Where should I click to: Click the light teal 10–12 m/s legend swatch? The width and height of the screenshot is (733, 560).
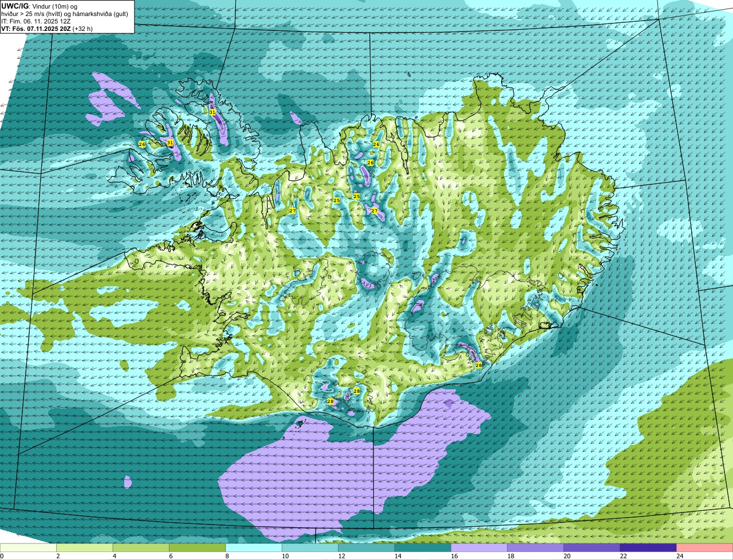(311, 547)
